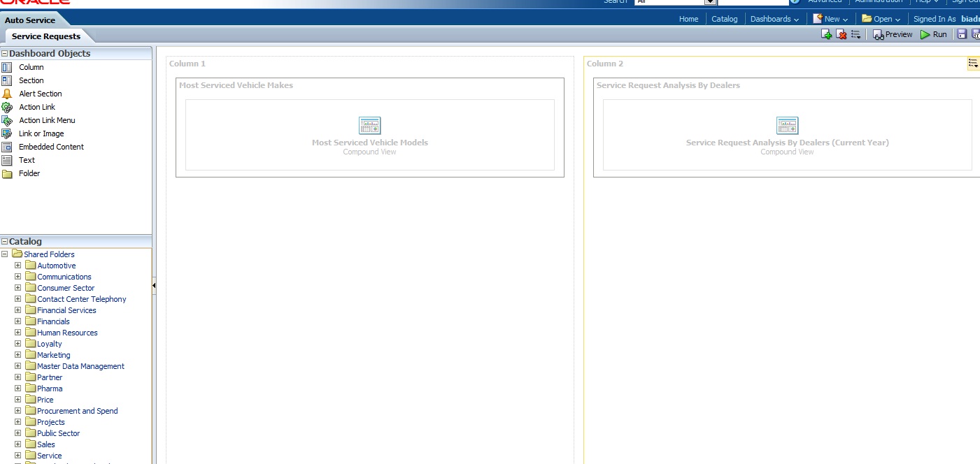Image resolution: width=980 pixels, height=464 pixels.
Task: Open the dashboard Tools menu icon
Action: pyautogui.click(x=855, y=34)
